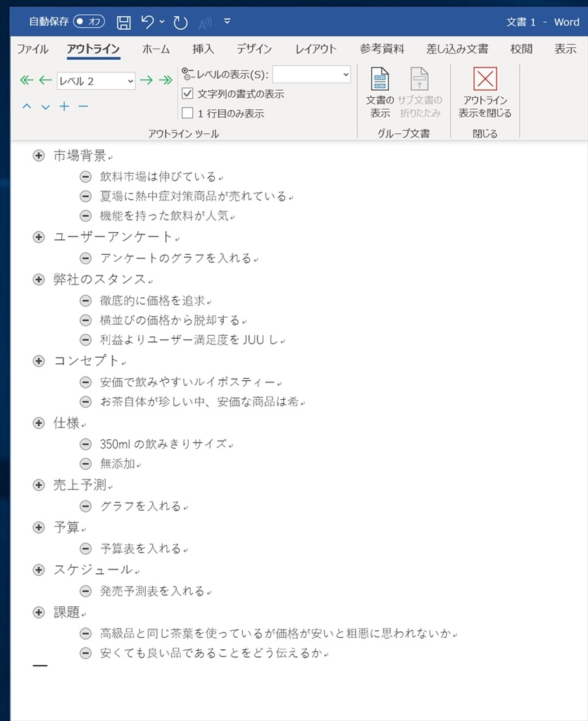Click bullet beside 350ml の飲みきりサイズ

click(x=85, y=444)
